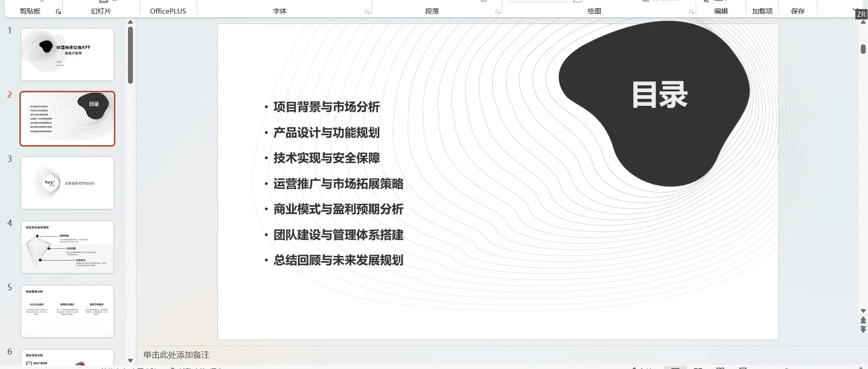This screenshot has width=868, height=369.
Task: Click bullet text 总结回顾与未来发展规划
Action: 338,260
